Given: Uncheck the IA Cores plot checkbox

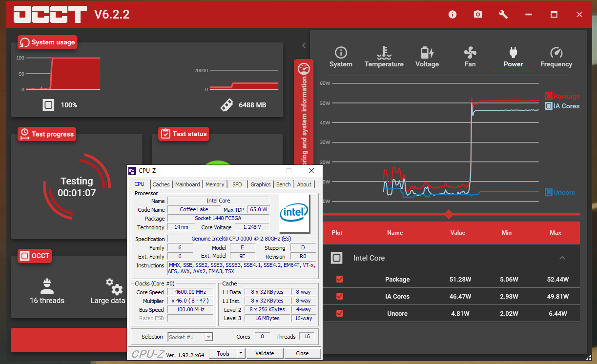Looking at the screenshot, I should (x=340, y=296).
